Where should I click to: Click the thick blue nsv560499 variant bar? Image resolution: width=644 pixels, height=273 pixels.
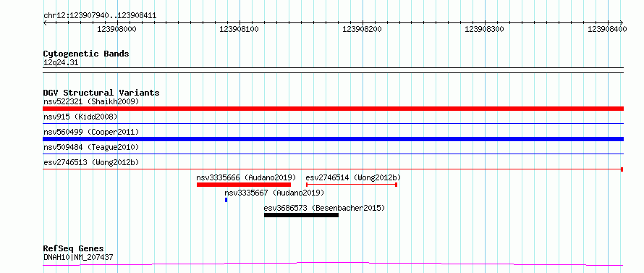pyautogui.click(x=333, y=139)
